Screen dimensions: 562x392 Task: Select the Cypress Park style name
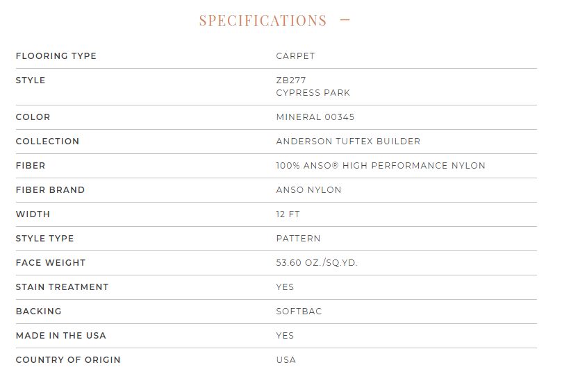click(313, 93)
